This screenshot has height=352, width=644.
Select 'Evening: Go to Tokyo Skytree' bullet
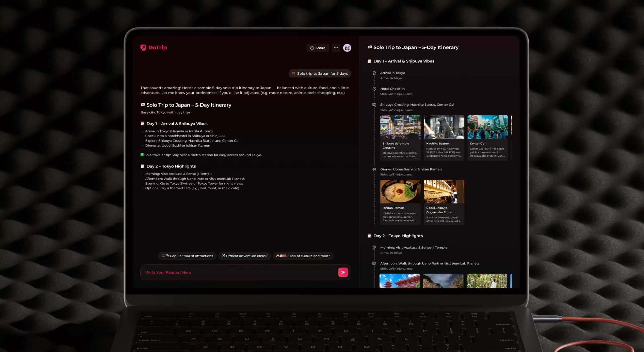(x=194, y=184)
